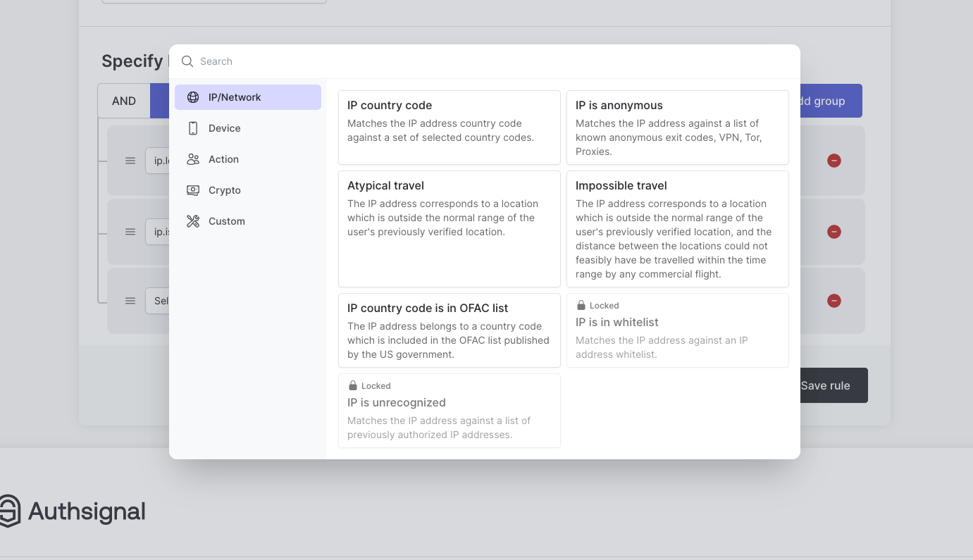
Task: Click the Custom tools icon
Action: (x=193, y=221)
